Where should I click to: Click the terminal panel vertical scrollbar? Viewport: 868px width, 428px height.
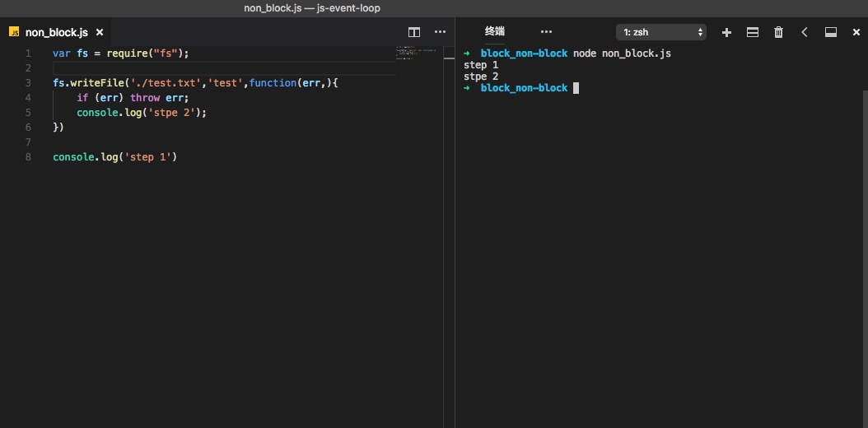coord(866,258)
